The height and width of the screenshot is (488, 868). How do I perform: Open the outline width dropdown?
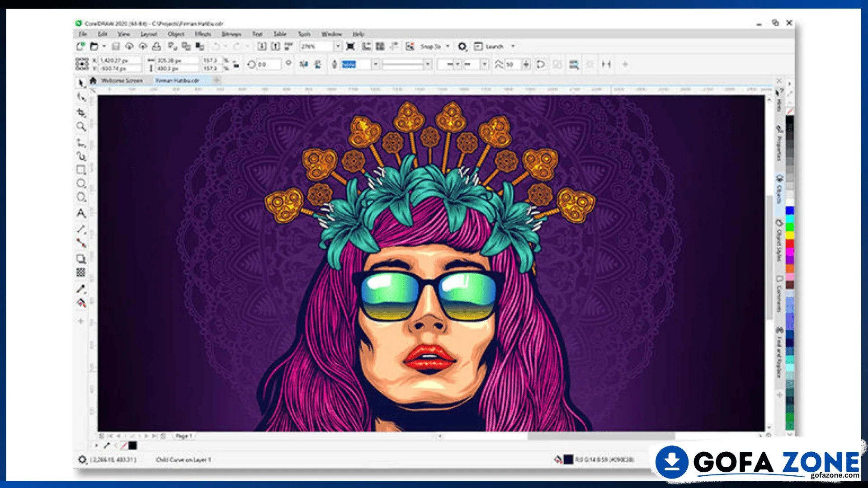tap(375, 64)
